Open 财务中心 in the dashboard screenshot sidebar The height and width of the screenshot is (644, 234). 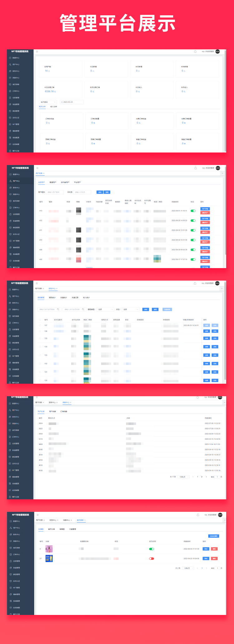click(16, 71)
